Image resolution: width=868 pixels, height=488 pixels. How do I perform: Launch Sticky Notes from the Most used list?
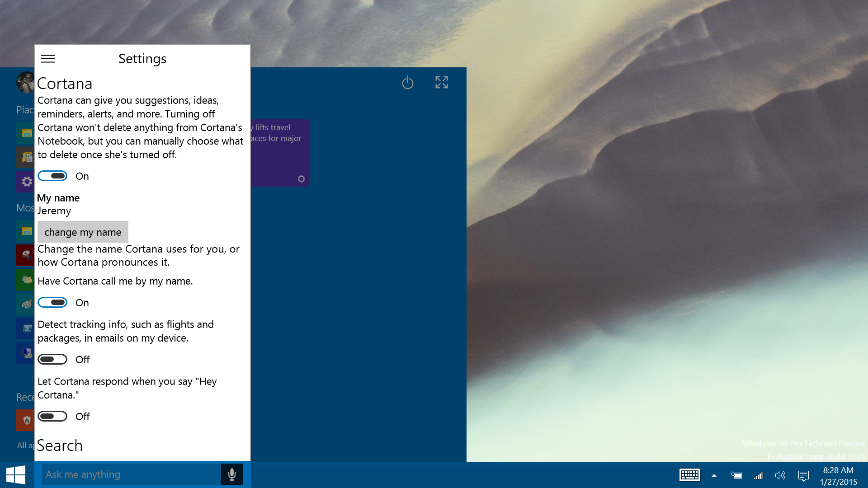26,280
